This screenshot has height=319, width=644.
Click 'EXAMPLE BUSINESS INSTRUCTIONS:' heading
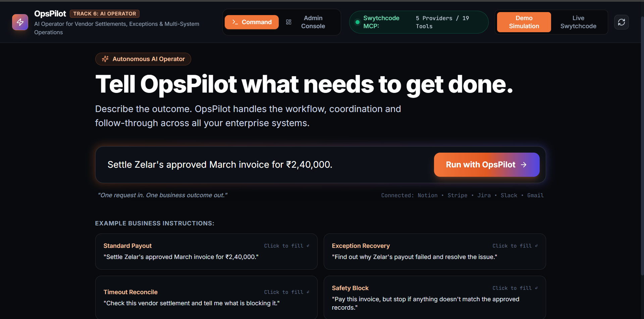click(x=155, y=223)
